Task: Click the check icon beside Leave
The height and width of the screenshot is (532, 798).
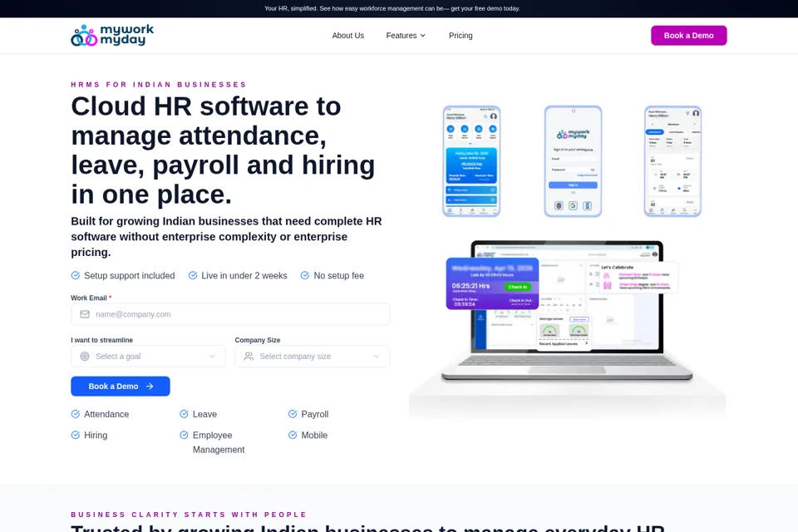Action: point(185,414)
